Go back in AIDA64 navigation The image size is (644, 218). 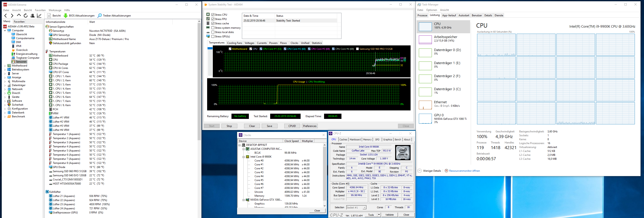click(5, 15)
